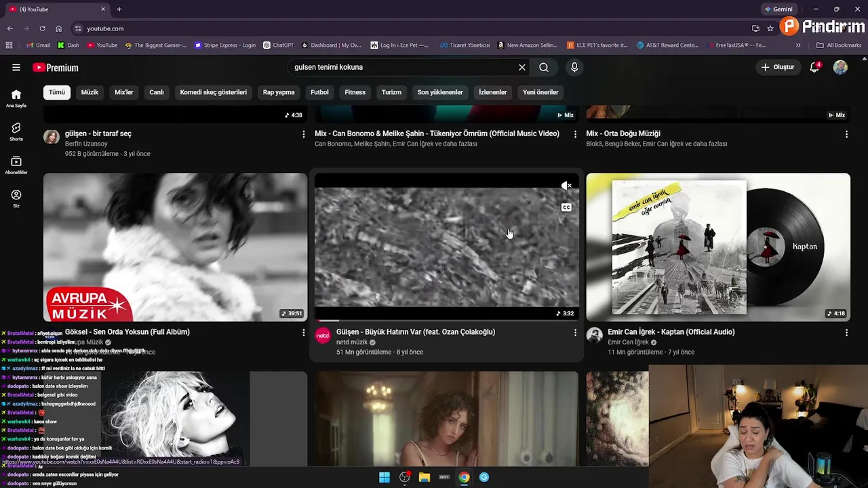Reload the page in Chrome

click(x=42, y=28)
